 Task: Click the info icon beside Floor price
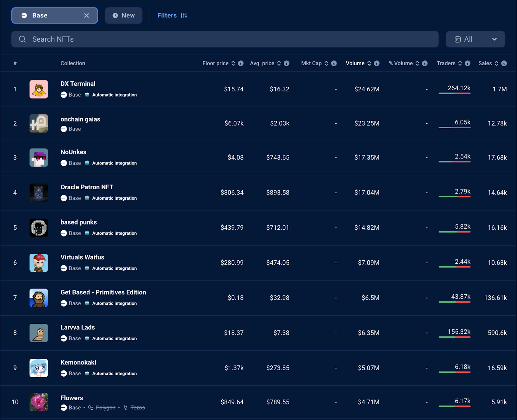point(241,63)
